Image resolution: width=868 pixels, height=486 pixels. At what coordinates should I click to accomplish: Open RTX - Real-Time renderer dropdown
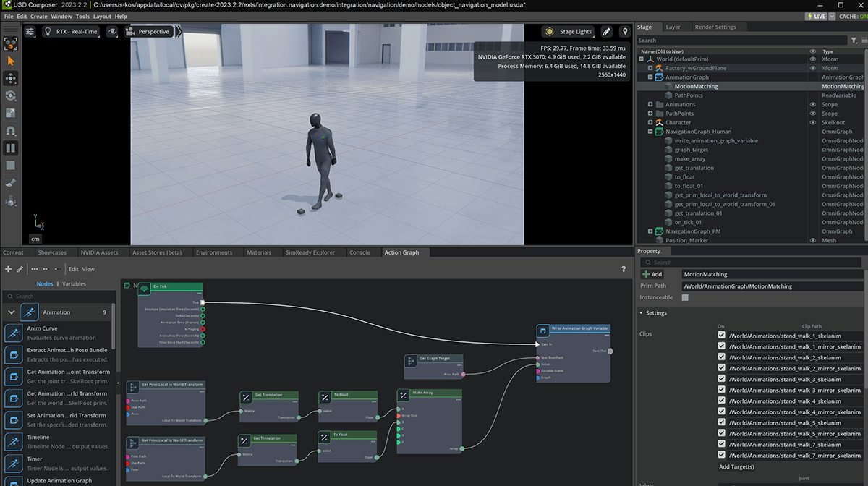[72, 32]
